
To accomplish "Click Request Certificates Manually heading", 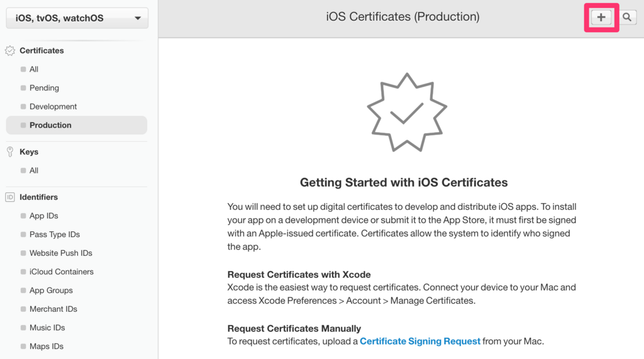I will 294,329.
